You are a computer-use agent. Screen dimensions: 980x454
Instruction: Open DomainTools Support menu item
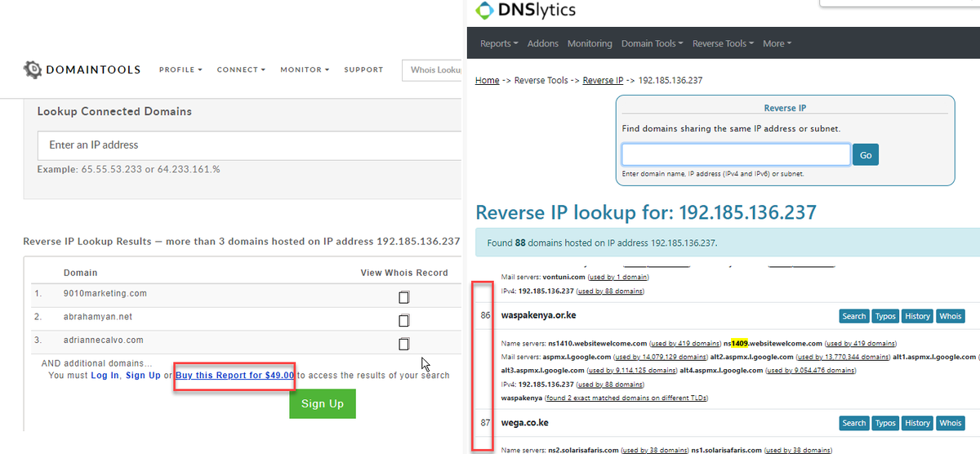pos(363,70)
